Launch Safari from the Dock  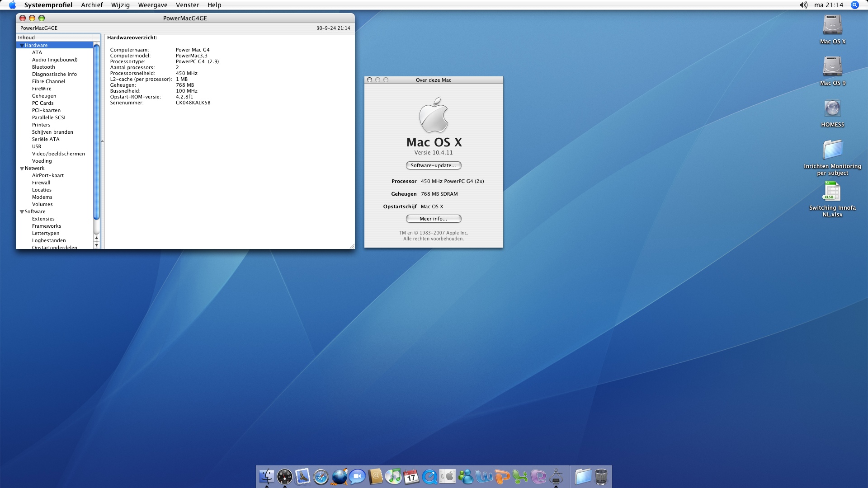321,476
